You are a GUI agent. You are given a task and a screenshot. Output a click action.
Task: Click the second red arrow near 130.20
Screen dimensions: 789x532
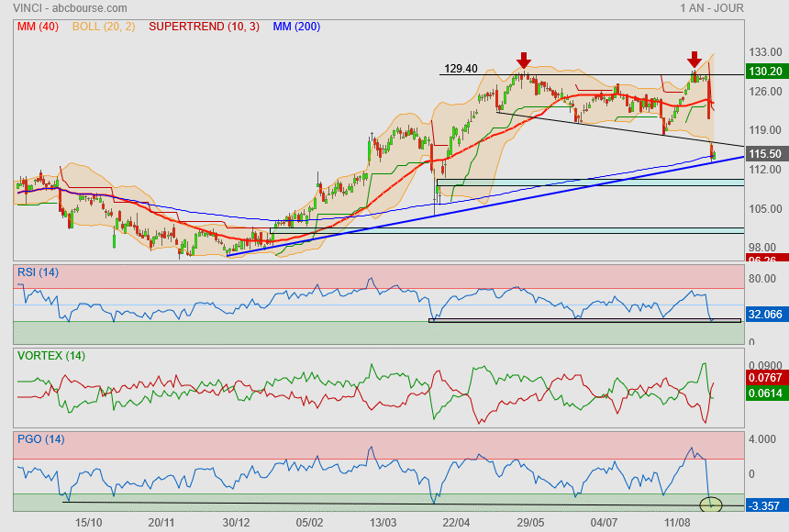coord(695,61)
